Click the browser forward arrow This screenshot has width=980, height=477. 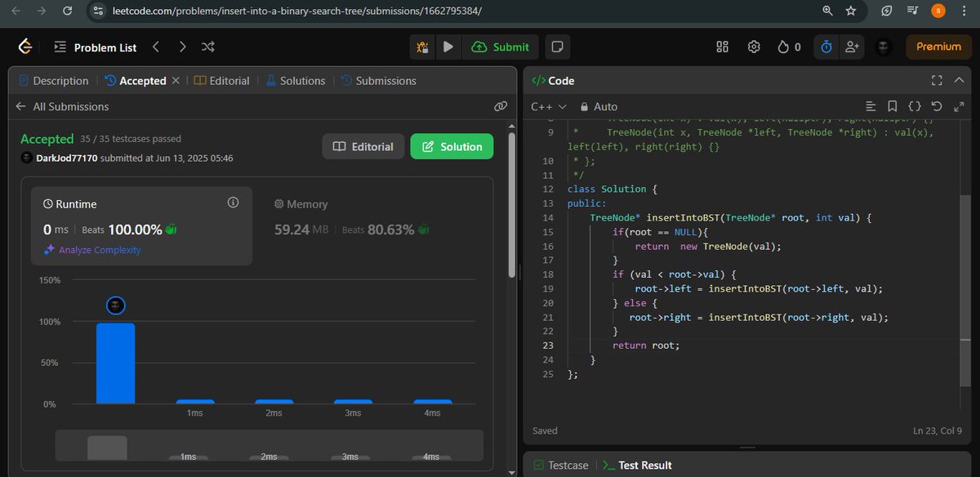click(42, 11)
